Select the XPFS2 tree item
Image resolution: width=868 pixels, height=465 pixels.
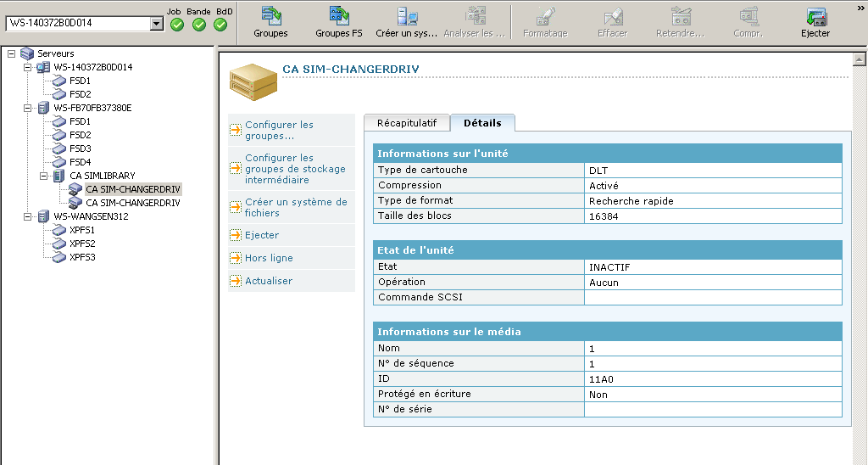[x=82, y=244]
